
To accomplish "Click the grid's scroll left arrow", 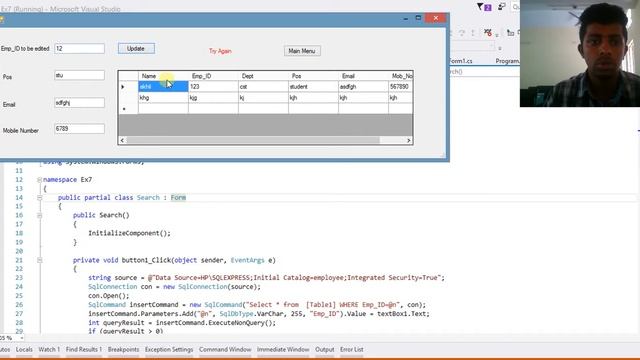I will 122,140.
